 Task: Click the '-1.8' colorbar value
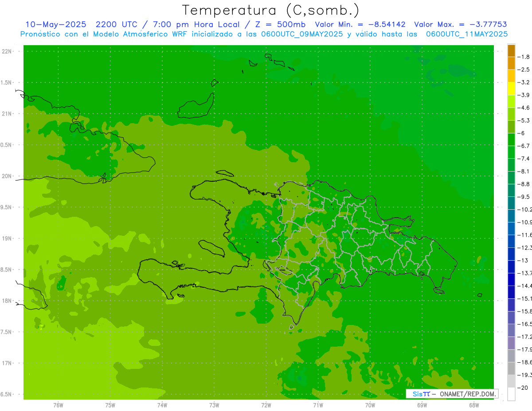coord(524,57)
